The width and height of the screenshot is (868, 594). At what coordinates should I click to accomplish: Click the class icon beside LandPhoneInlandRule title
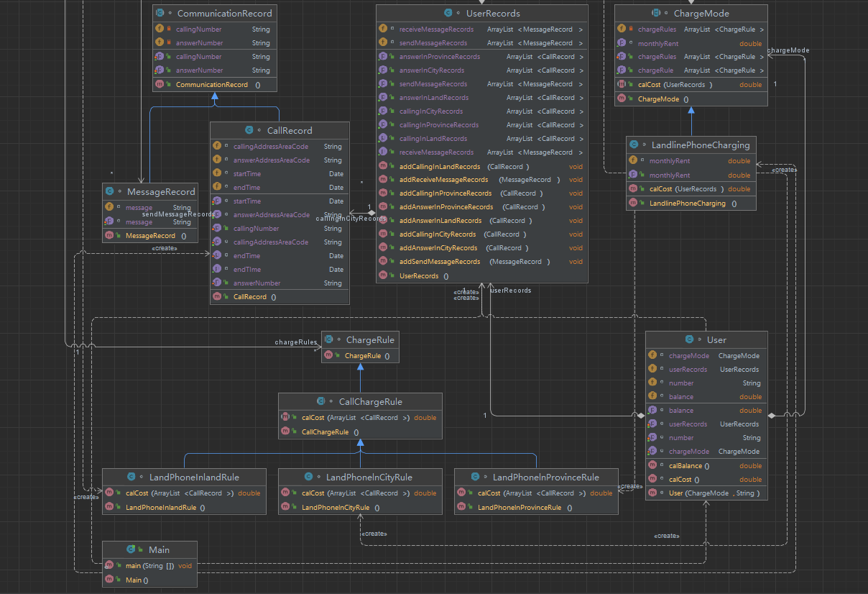pyautogui.click(x=131, y=477)
